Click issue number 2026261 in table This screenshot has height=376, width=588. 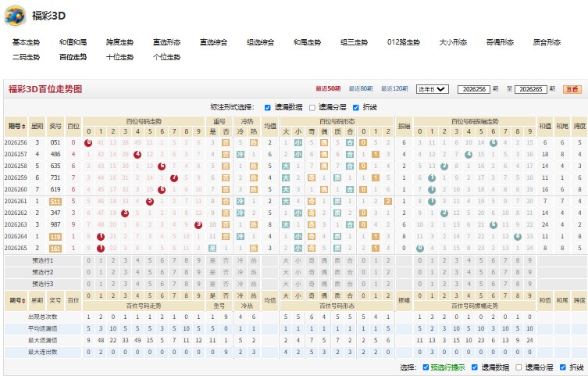(16, 201)
